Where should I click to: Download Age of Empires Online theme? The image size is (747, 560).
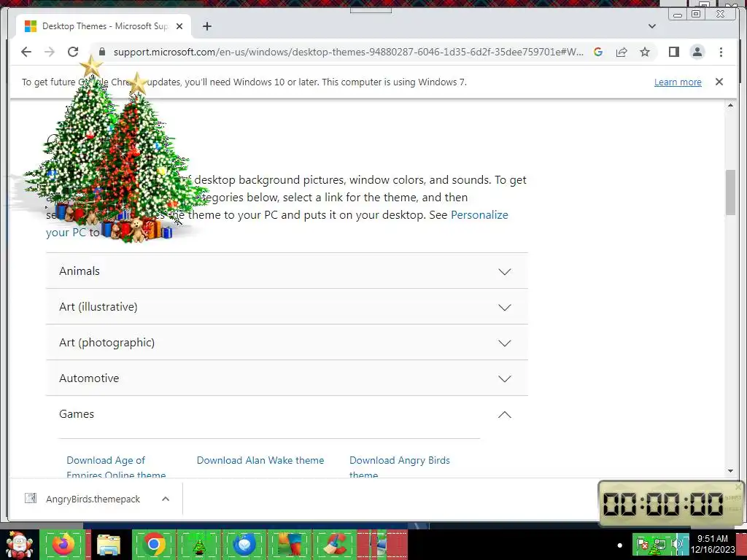click(x=116, y=467)
